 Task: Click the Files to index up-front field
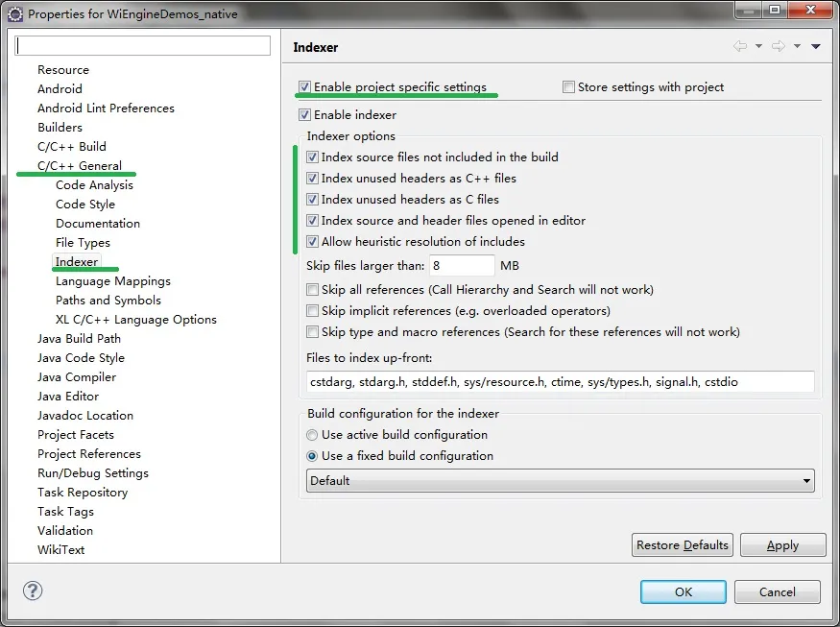tap(561, 381)
